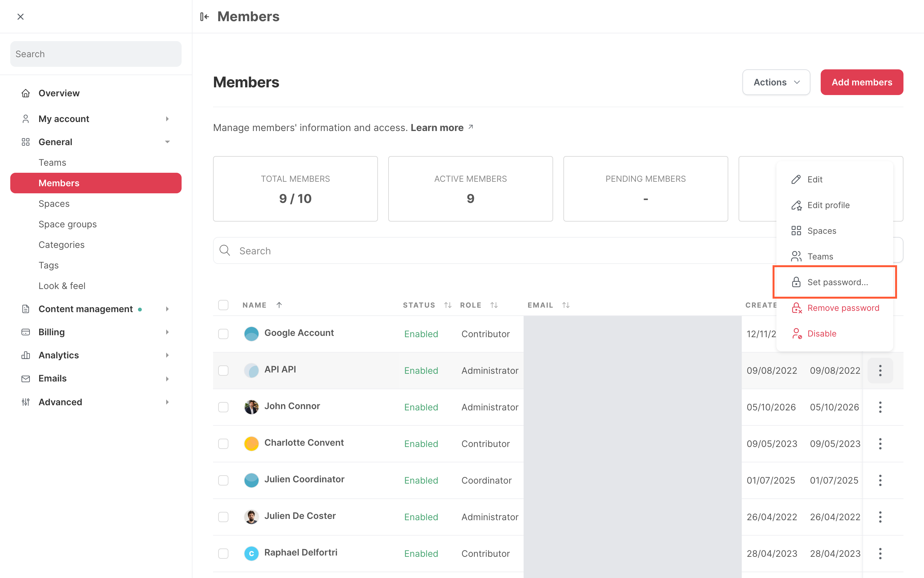
Task: Click John Connor's avatar photo
Action: pyautogui.click(x=251, y=407)
